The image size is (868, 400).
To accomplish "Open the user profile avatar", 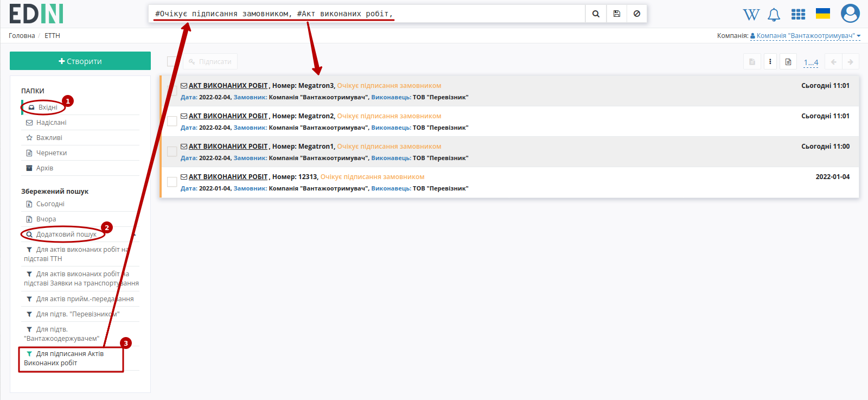I will click(x=850, y=14).
